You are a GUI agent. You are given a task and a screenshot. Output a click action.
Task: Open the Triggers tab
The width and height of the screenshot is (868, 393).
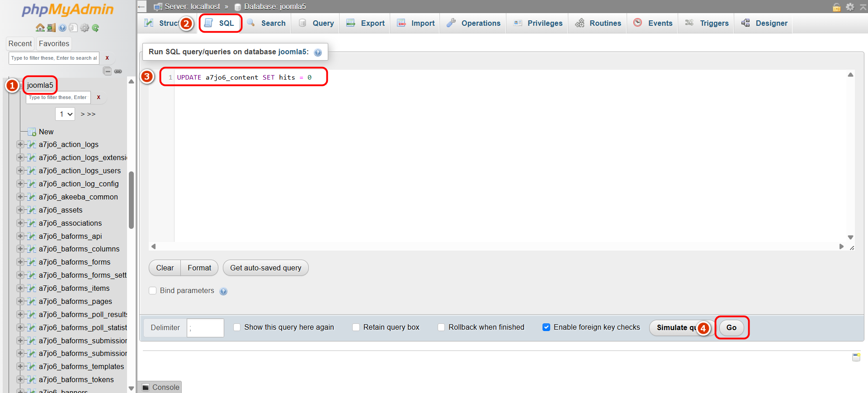pos(707,23)
